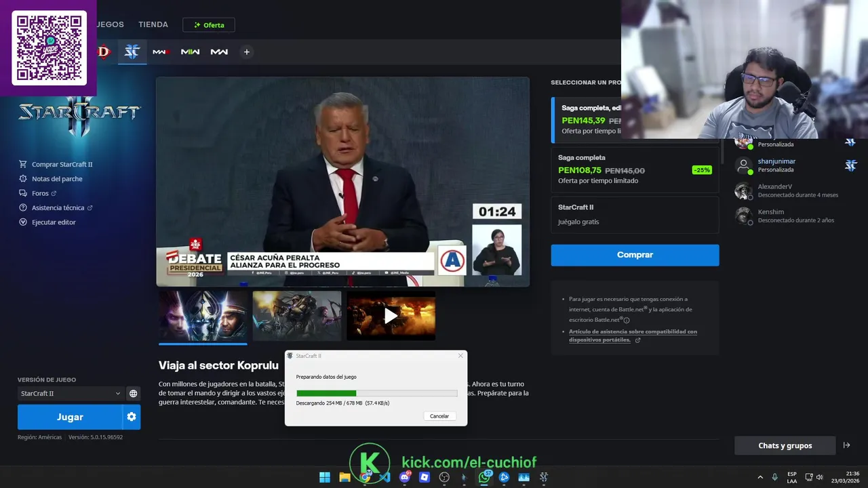
Task: Click the shanjunimar friend entry
Action: (795, 165)
